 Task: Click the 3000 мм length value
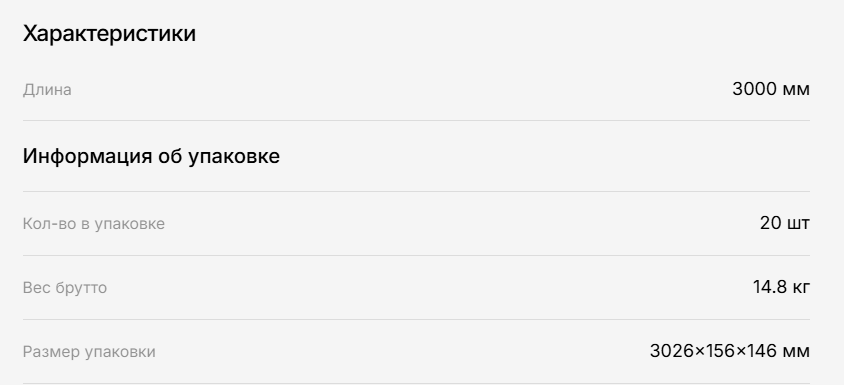(x=771, y=89)
